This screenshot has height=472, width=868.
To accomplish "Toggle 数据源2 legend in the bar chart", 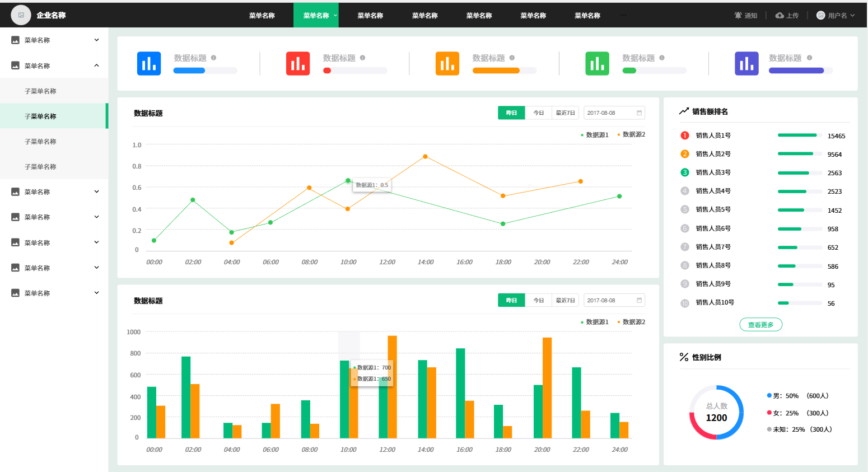I will 631,322.
